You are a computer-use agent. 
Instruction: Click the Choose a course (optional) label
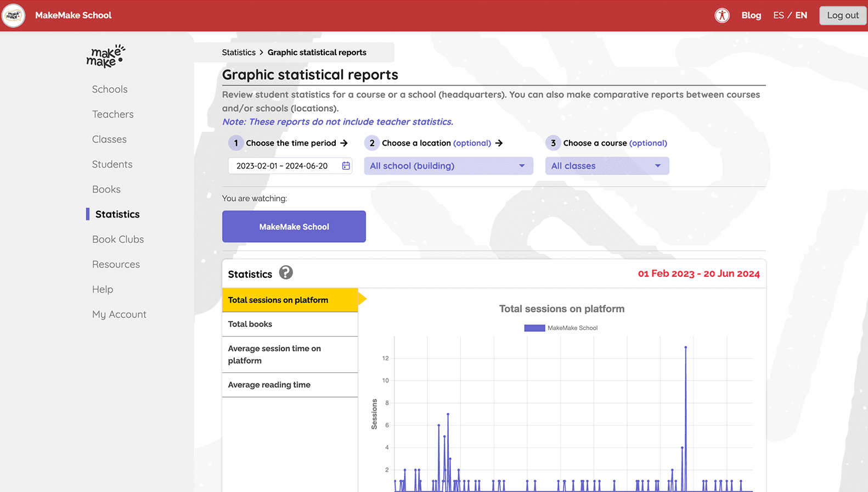point(615,143)
